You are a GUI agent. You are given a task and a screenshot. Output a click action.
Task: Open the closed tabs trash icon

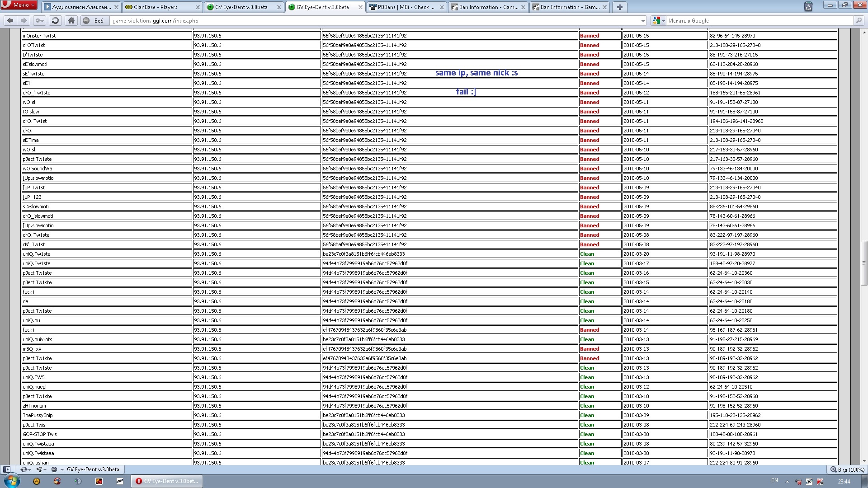pyautogui.click(x=808, y=6)
